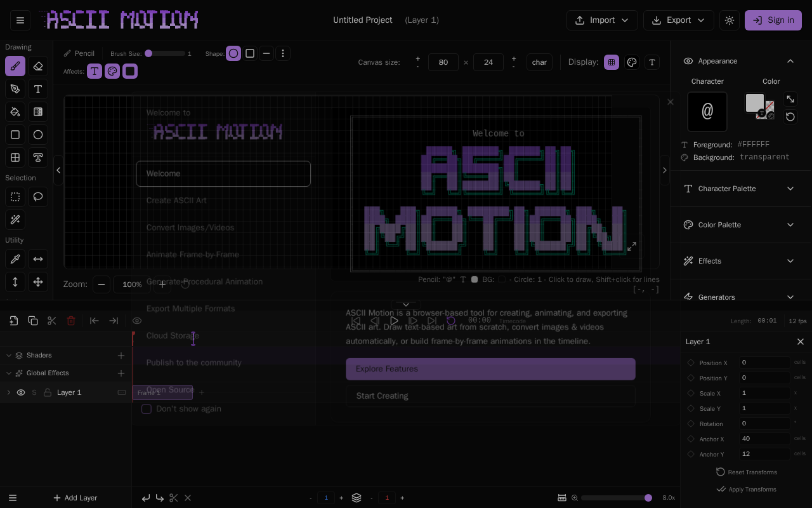
Task: Collapse the Global Effects row in the timeline
Action: (9, 373)
